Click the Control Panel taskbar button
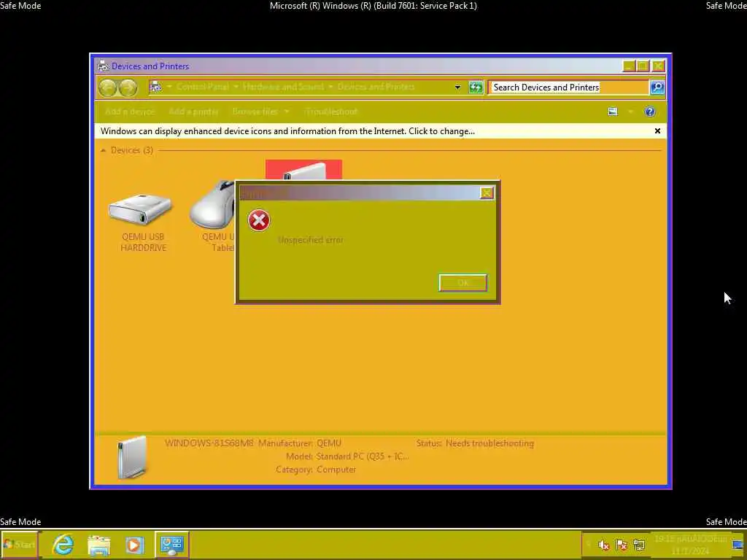This screenshot has height=560, width=747. tap(171, 544)
